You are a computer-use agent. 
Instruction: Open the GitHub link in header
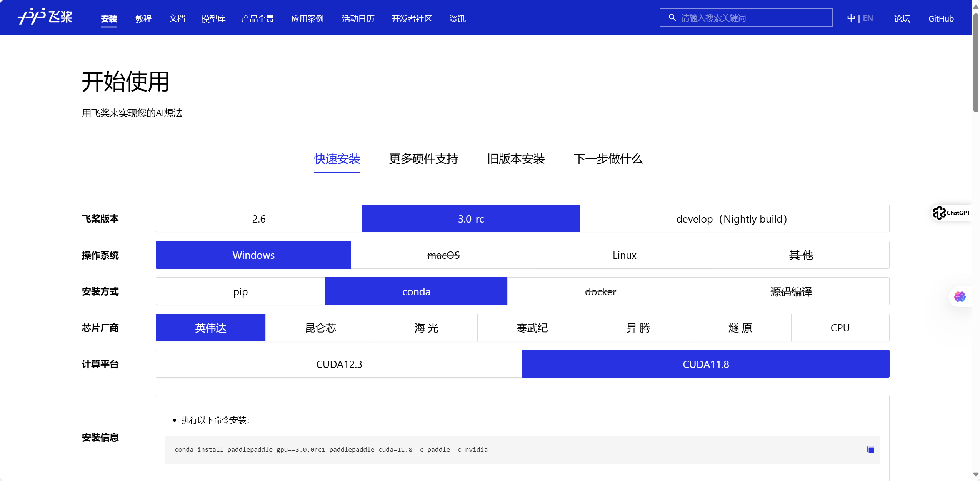click(x=940, y=18)
